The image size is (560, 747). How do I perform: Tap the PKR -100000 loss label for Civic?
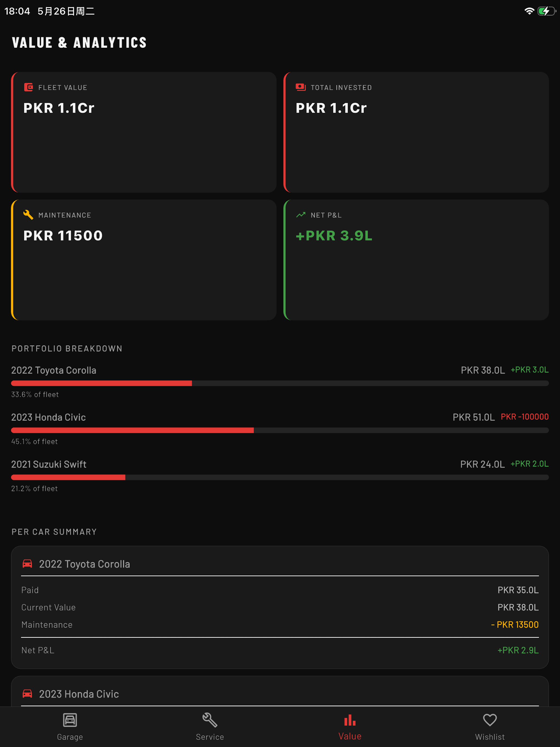524,417
